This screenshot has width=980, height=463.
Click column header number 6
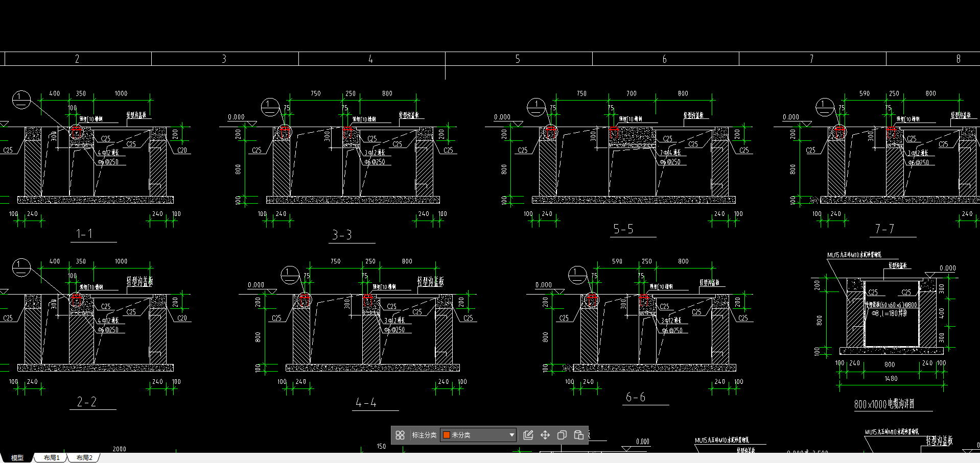(x=664, y=59)
